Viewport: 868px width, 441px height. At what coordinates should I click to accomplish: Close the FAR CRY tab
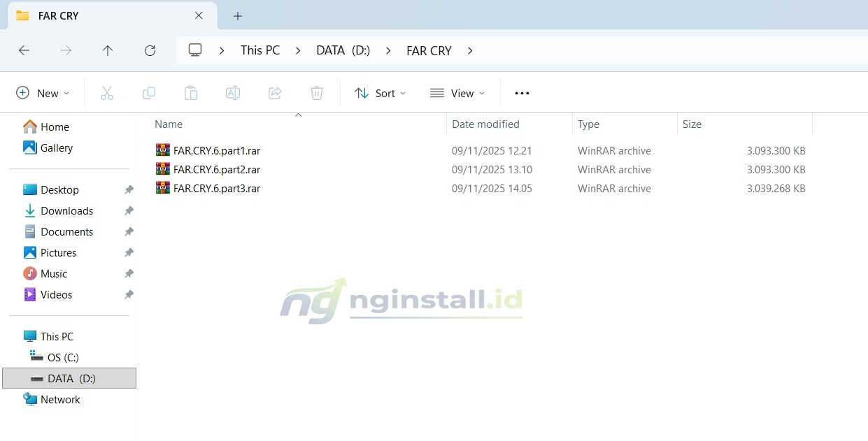tap(199, 15)
